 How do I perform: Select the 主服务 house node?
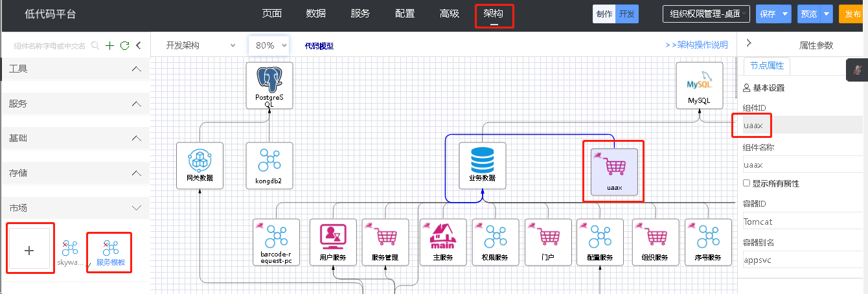[x=443, y=242]
